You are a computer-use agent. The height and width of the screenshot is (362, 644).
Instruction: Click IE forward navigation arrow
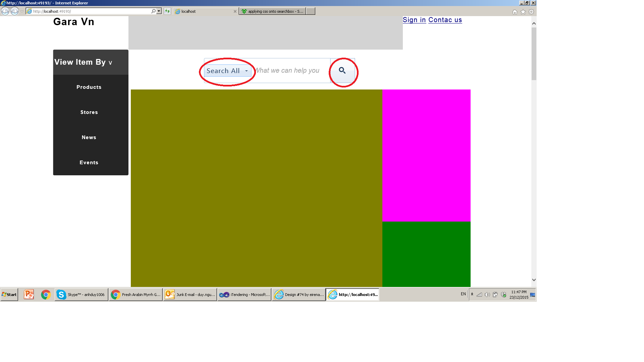(x=14, y=11)
